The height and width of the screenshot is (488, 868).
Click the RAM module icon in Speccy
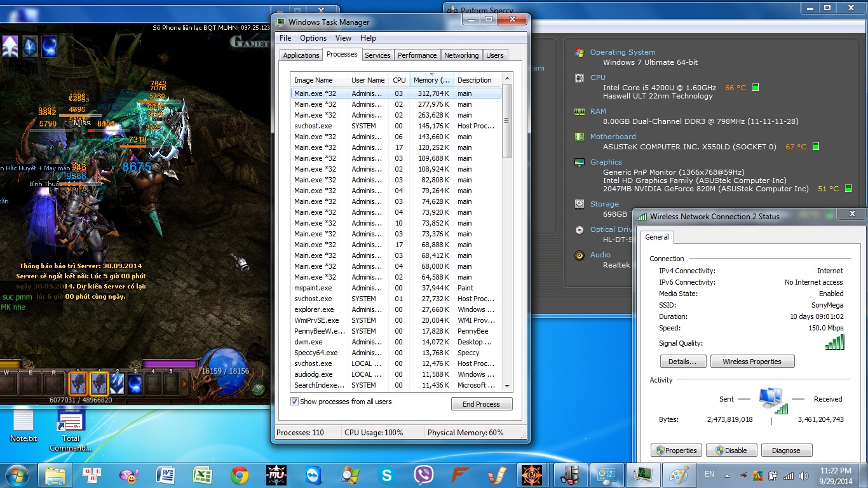click(580, 111)
